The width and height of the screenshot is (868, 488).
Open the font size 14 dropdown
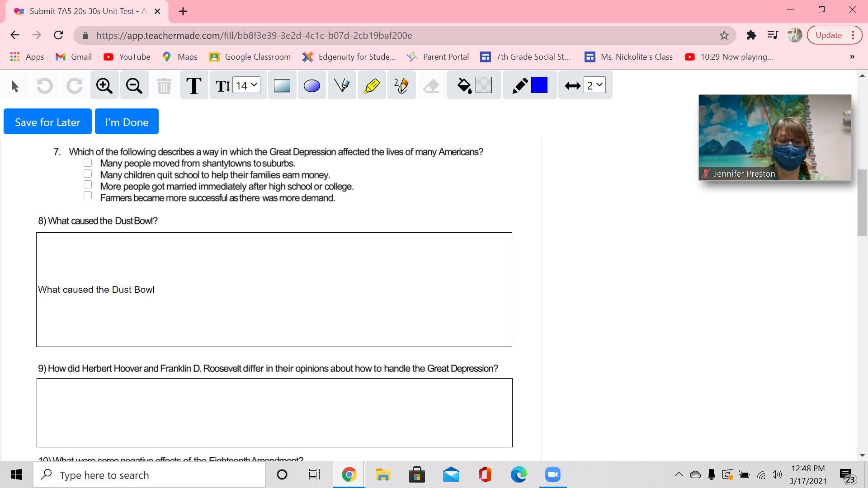coord(246,85)
